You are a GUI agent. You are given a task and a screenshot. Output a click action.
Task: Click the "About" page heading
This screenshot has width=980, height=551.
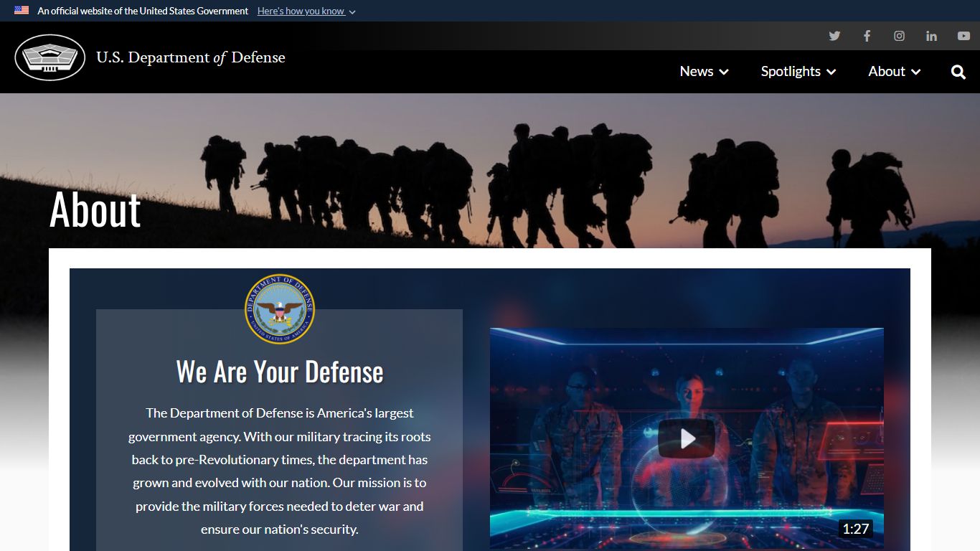[x=95, y=209]
